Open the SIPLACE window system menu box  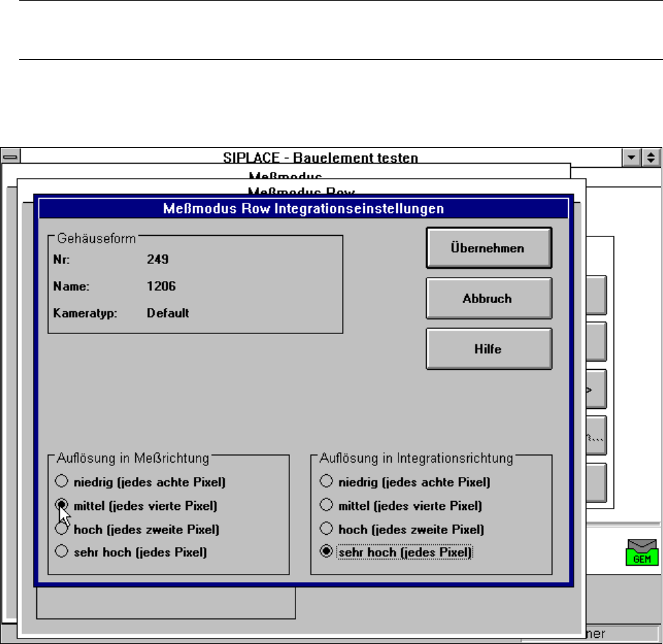pyautogui.click(x=10, y=157)
